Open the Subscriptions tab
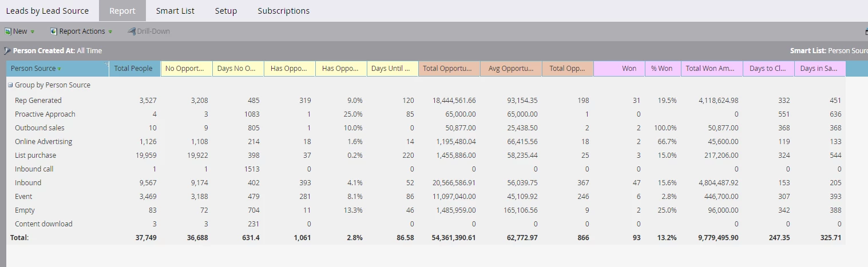Viewport: 868px width, 267px height. [x=284, y=11]
